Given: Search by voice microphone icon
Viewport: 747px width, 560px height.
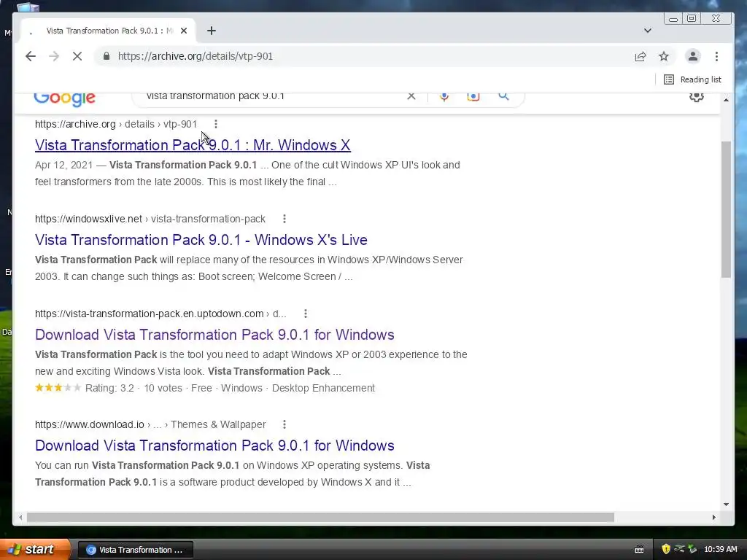Looking at the screenshot, I should [444, 96].
